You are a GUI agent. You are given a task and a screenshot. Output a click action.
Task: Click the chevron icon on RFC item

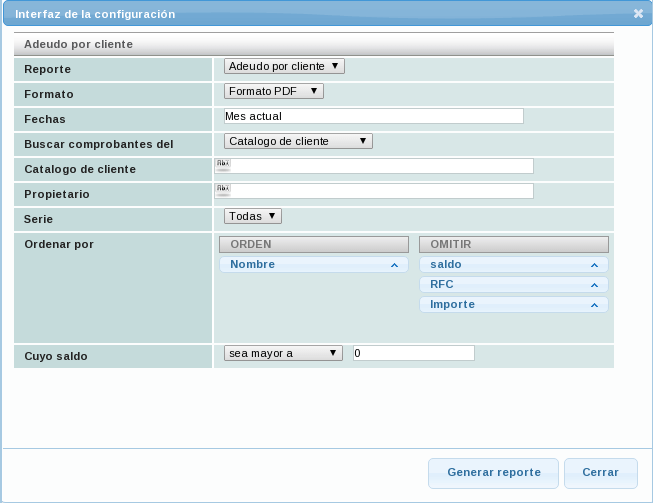pyautogui.click(x=594, y=285)
